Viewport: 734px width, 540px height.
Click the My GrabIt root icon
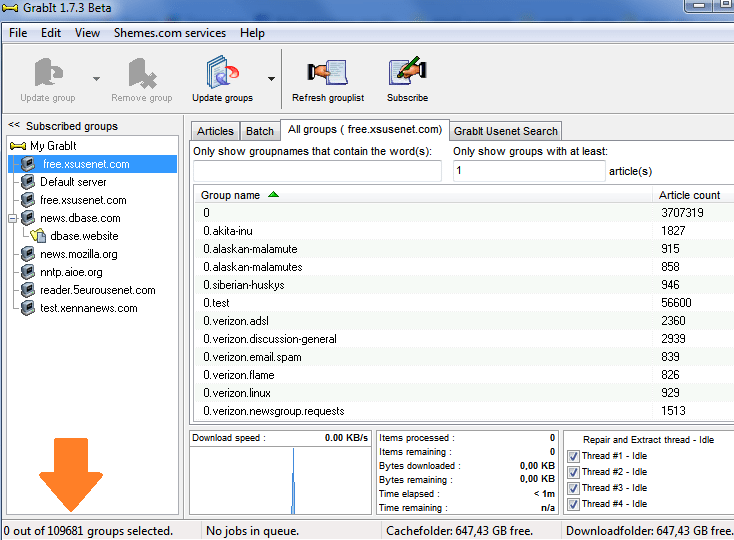(18, 146)
